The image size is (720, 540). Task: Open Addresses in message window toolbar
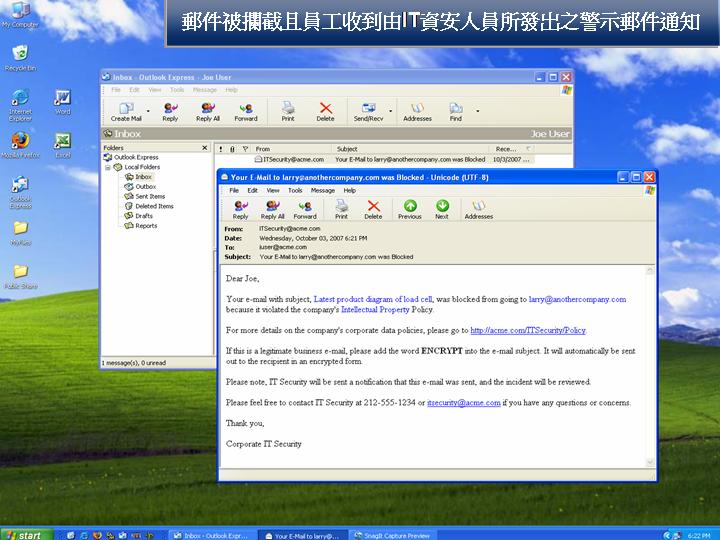point(478,209)
